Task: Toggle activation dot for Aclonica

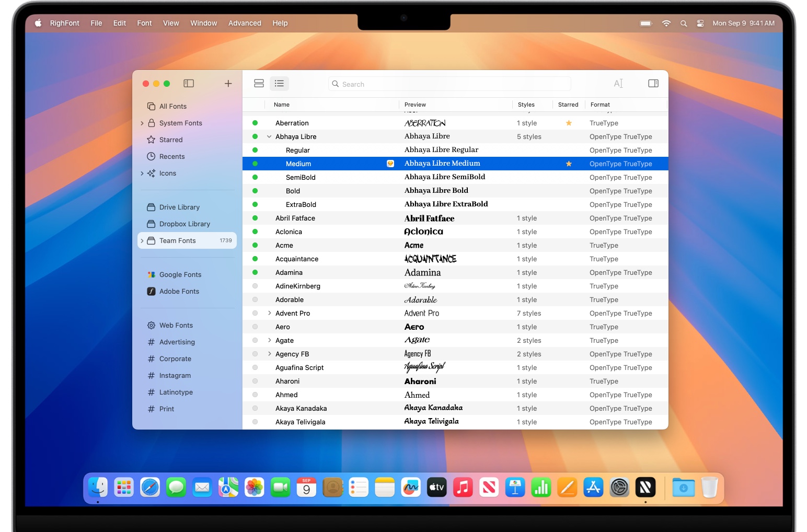Action: tap(255, 232)
